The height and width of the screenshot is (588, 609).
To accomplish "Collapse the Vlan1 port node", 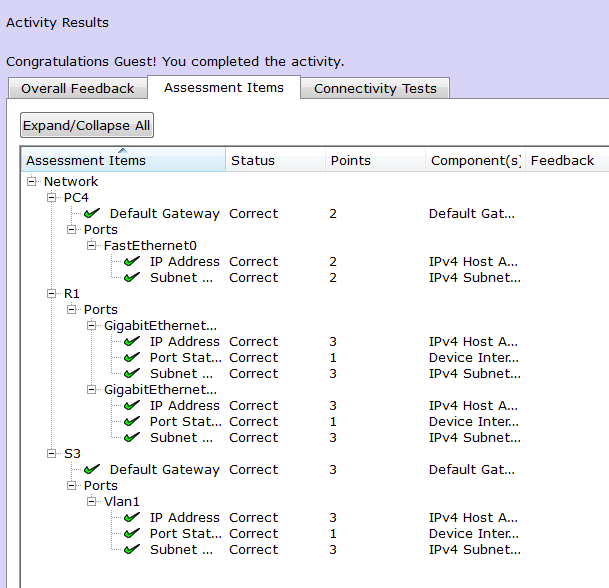I will click(92, 501).
